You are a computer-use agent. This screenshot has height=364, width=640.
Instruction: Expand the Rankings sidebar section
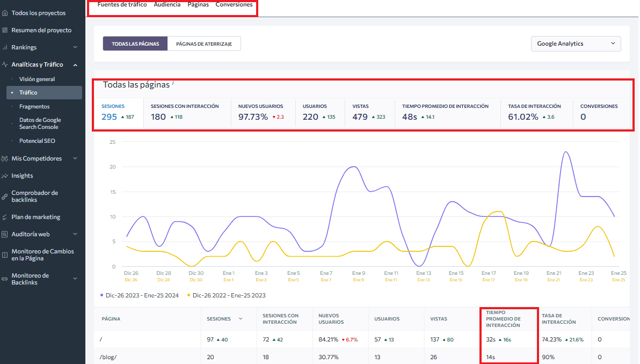click(75, 47)
